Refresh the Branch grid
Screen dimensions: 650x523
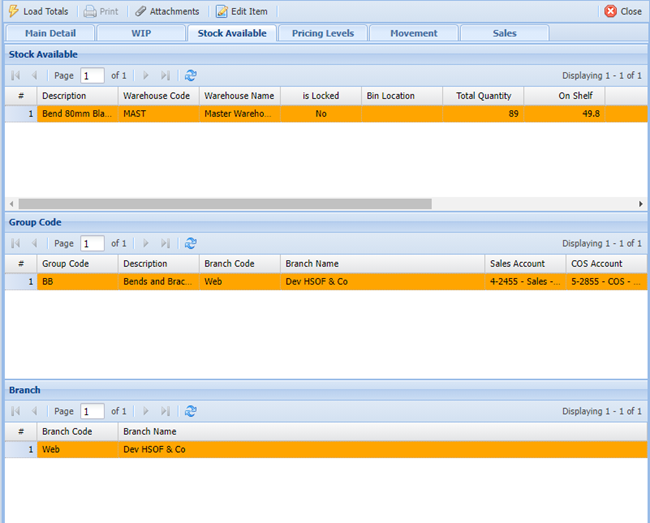191,411
